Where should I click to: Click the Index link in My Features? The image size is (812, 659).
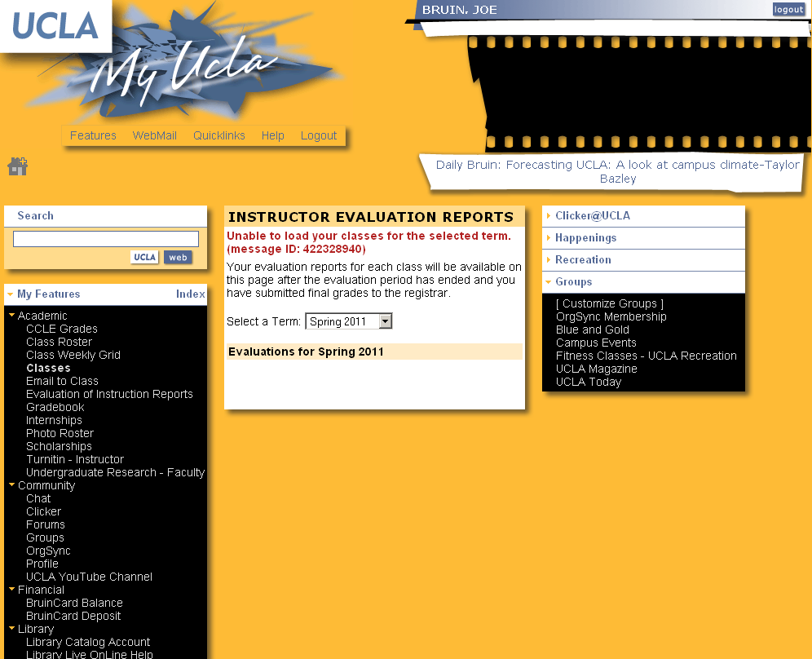tap(190, 294)
